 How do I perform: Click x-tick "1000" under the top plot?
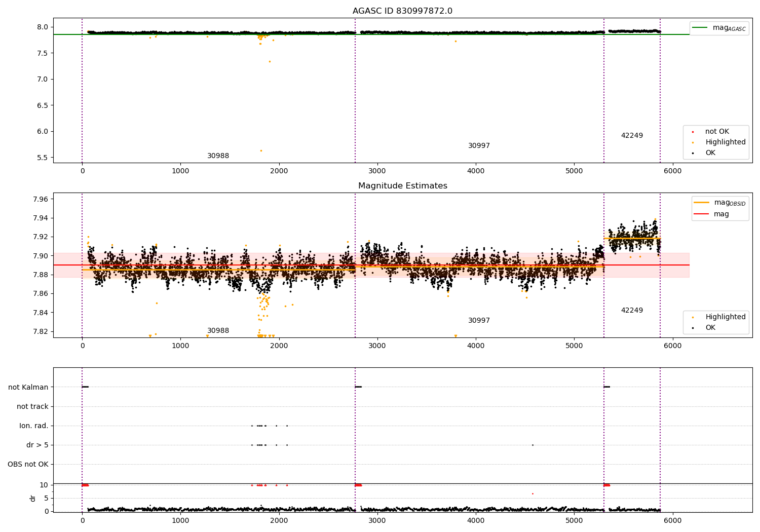tap(180, 171)
